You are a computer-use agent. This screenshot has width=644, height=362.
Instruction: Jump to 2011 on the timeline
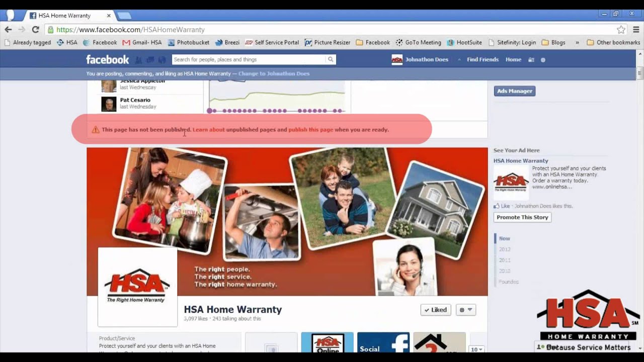click(x=504, y=260)
